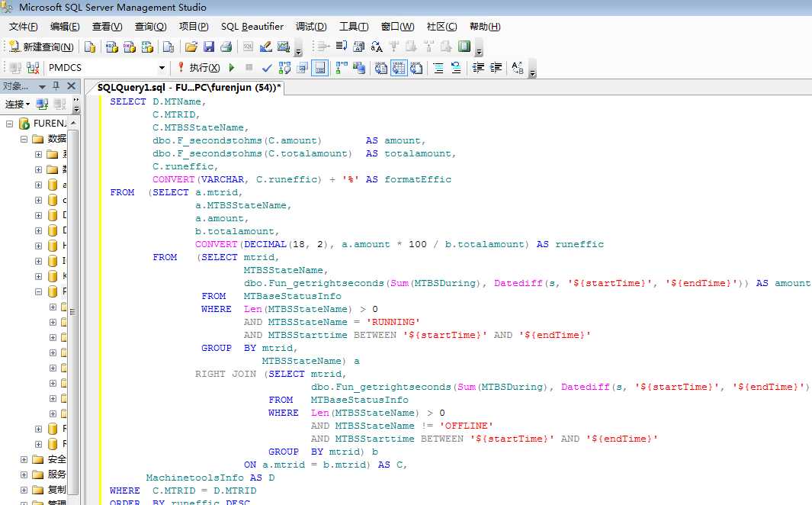This screenshot has width=812, height=505.
Task: Open the File (文件) menu
Action: 23,27
